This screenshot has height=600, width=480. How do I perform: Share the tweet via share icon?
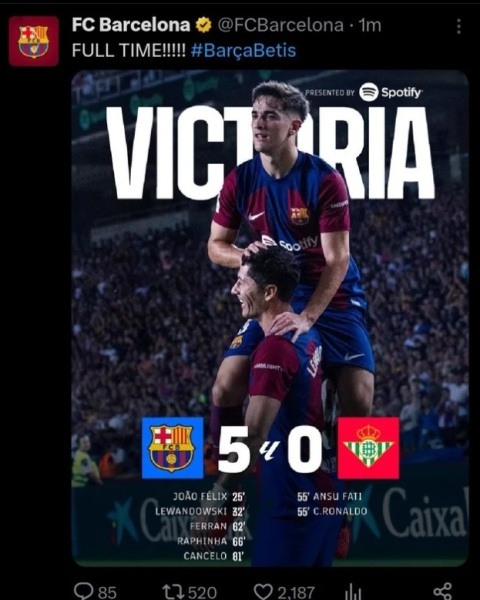(x=443, y=592)
